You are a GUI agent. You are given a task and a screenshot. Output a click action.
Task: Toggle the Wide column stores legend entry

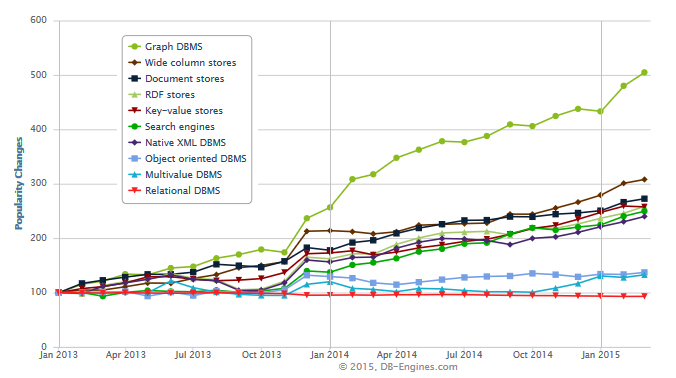point(182,62)
